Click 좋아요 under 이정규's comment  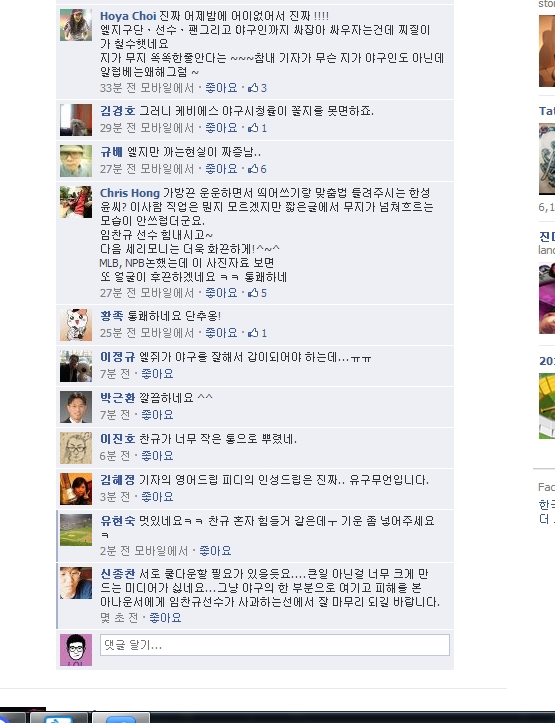coord(157,373)
